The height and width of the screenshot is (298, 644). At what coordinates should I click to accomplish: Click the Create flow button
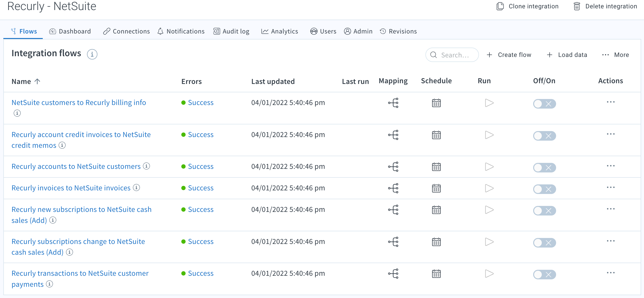pyautogui.click(x=509, y=55)
